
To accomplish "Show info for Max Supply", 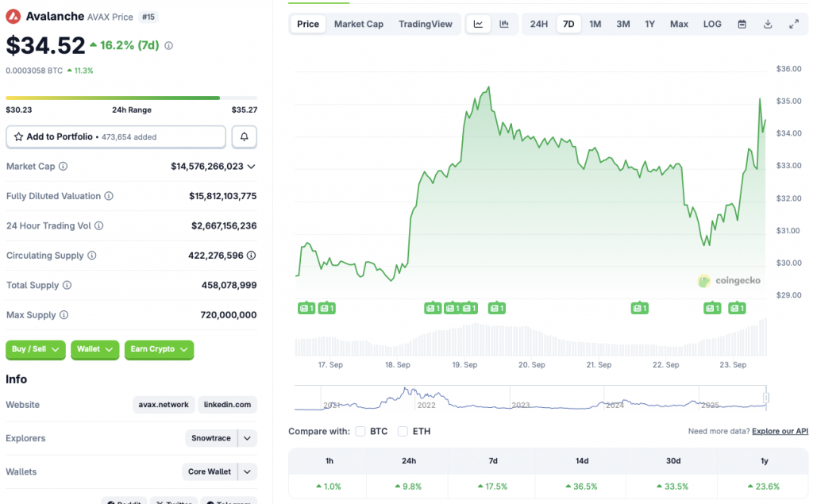I will [64, 315].
